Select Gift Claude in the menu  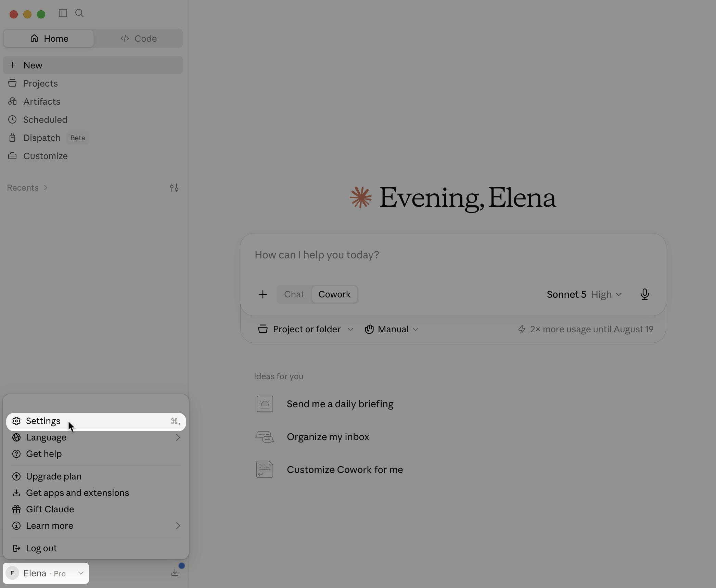coord(96,509)
